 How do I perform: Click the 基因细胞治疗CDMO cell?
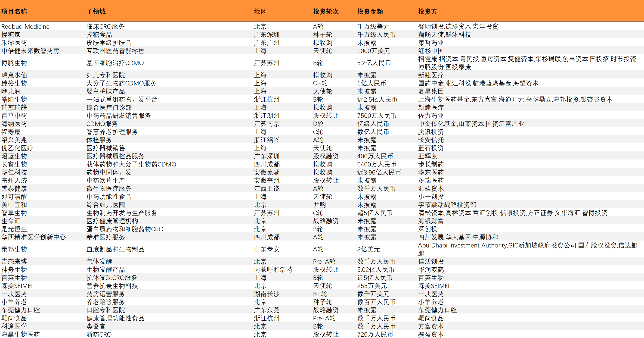click(x=115, y=63)
